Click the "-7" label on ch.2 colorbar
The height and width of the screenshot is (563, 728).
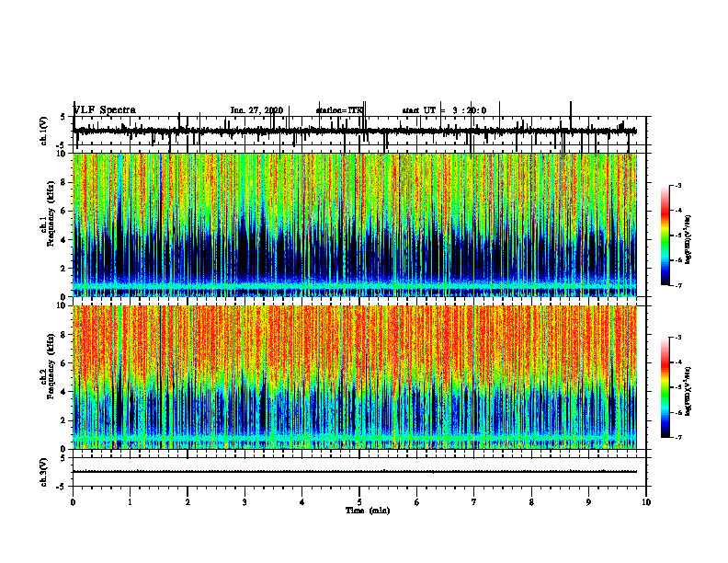678,438
